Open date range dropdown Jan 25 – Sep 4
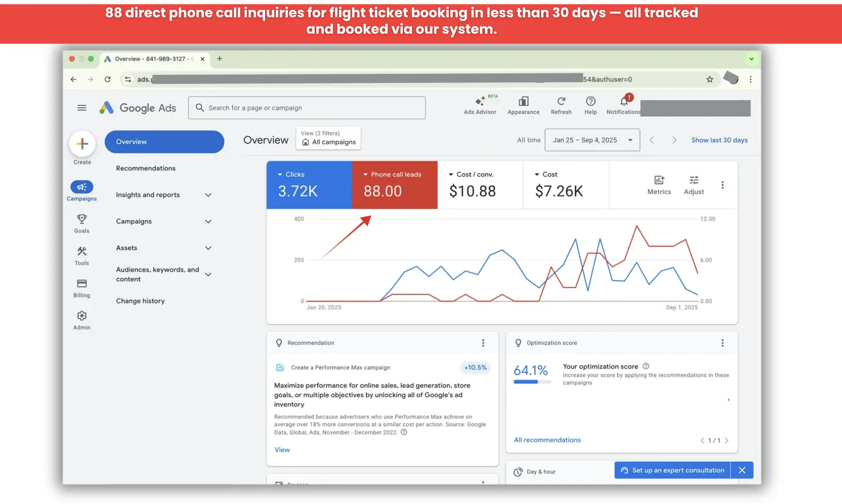This screenshot has height=504, width=842. pyautogui.click(x=592, y=140)
